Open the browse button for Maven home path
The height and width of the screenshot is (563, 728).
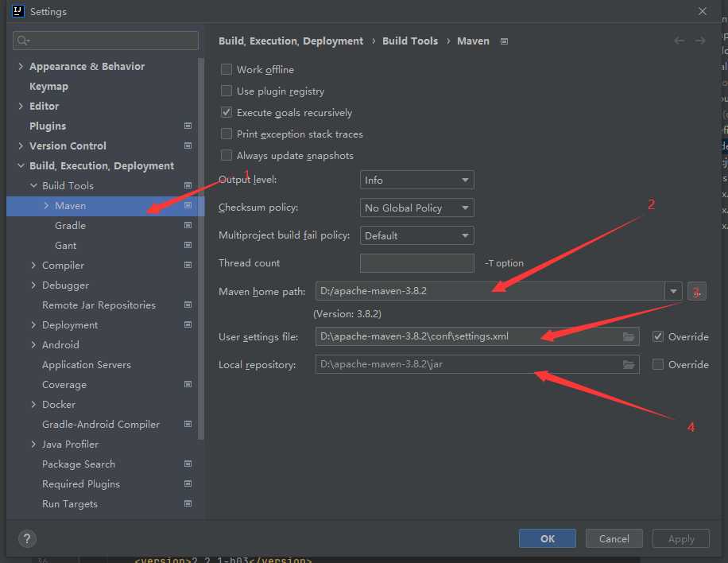click(696, 292)
